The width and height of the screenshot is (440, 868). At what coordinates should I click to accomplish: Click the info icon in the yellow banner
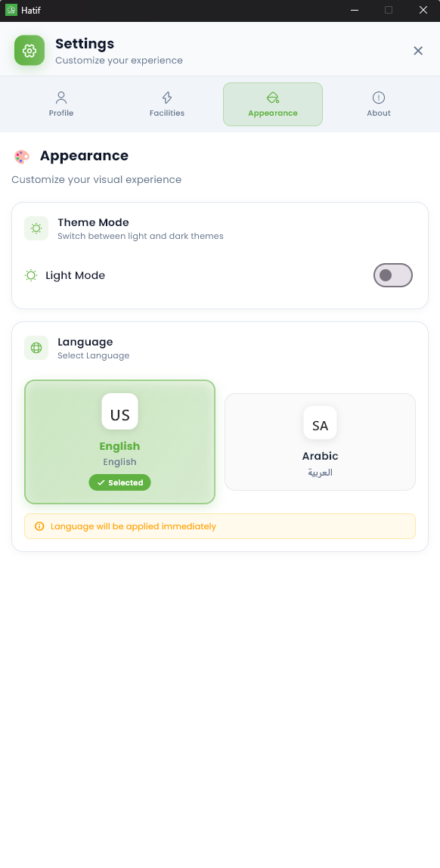click(39, 525)
